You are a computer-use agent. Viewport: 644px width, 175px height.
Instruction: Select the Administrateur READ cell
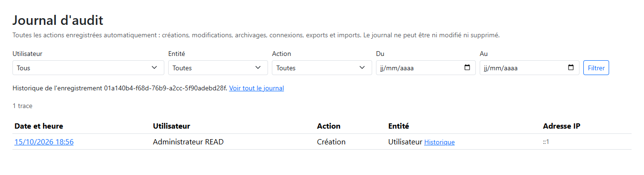click(188, 142)
